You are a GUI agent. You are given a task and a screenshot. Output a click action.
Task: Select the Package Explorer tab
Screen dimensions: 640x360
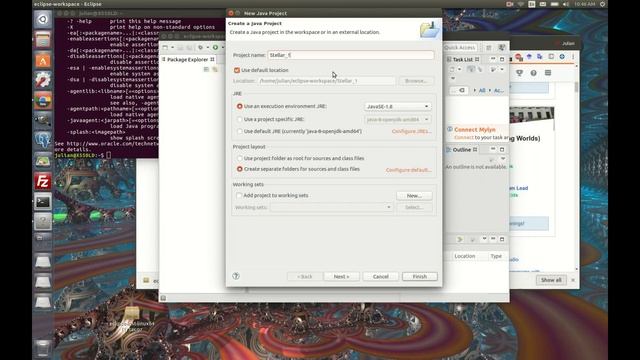point(188,60)
